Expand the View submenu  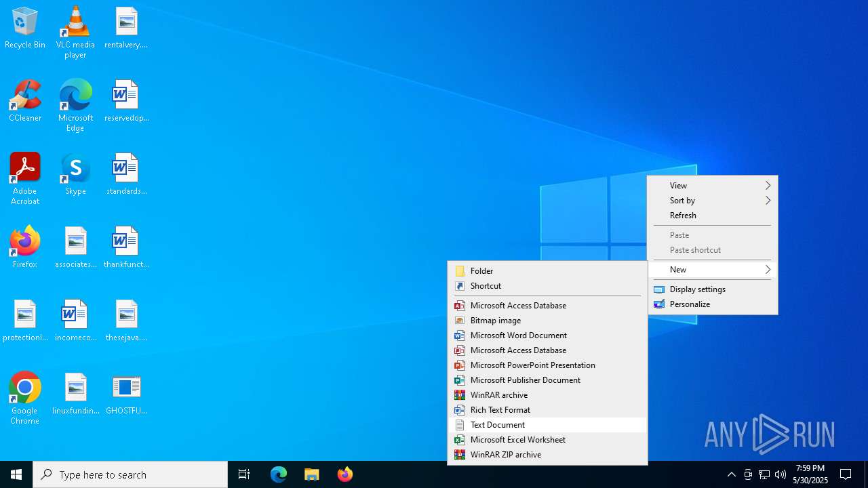point(713,186)
